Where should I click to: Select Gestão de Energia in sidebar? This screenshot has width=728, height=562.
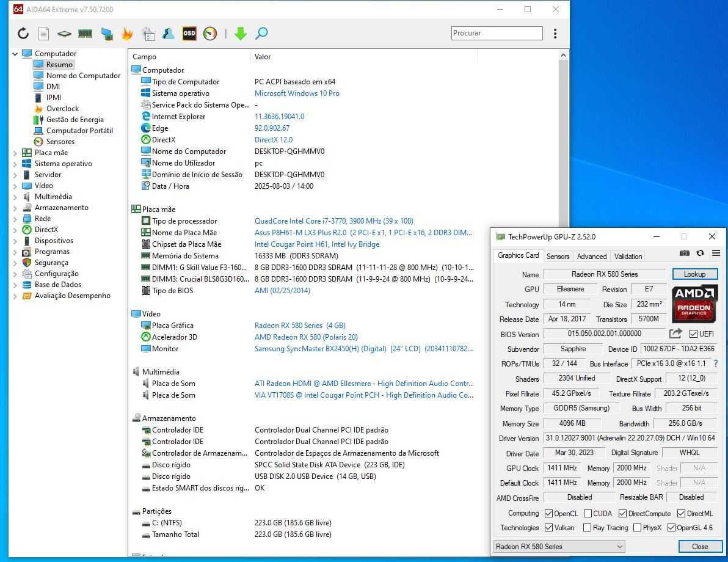tap(75, 120)
